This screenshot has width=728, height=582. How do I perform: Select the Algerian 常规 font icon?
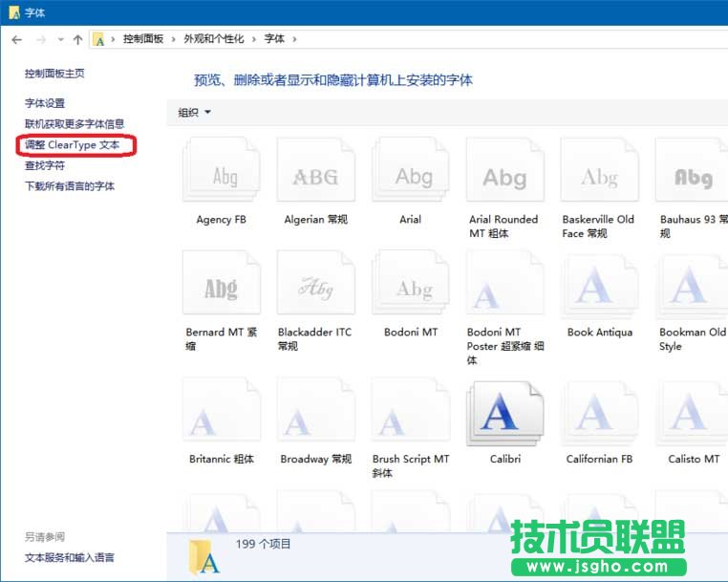pyautogui.click(x=315, y=169)
